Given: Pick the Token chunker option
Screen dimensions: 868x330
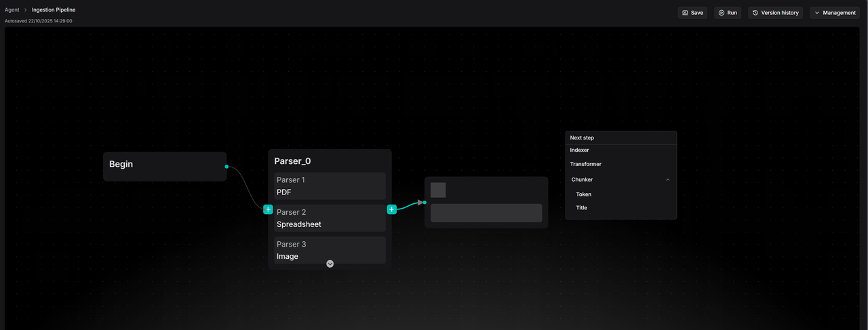Looking at the screenshot, I should [x=584, y=194].
